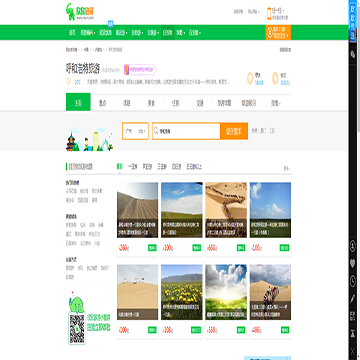360x360 pixels.
Task: Click the blue tag at sidebar top
Action: [353, 21]
